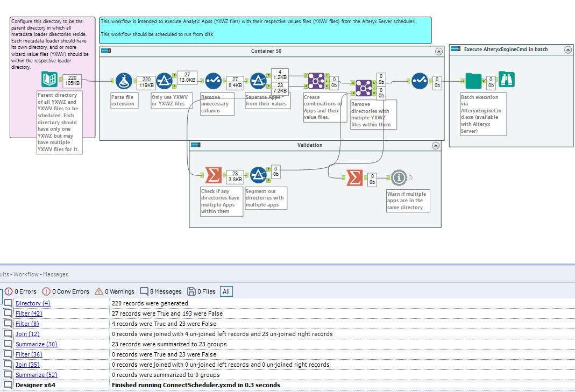Screen dimensions: 575x392
Task: Disable Container 50 with its header toggle
Action: tap(105, 50)
